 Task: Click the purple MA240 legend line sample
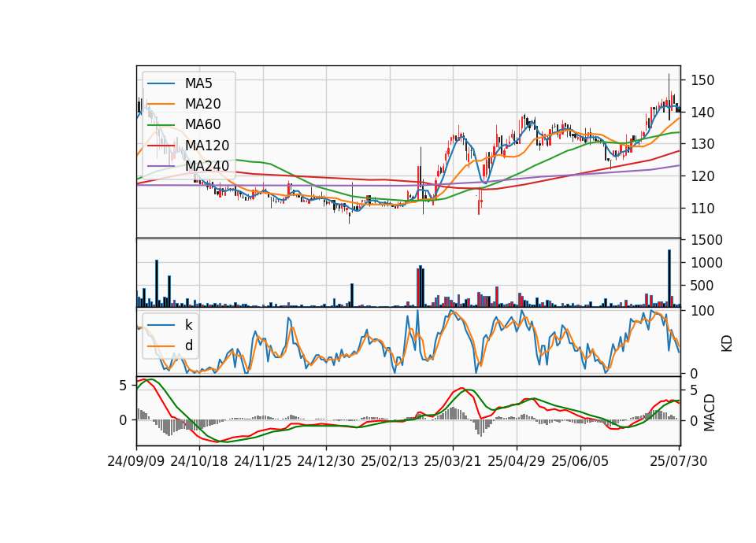161,166
